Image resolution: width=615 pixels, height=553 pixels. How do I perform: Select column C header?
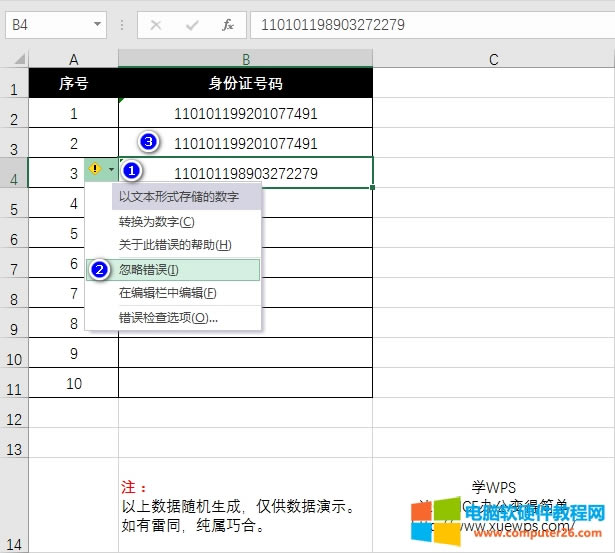[493, 60]
